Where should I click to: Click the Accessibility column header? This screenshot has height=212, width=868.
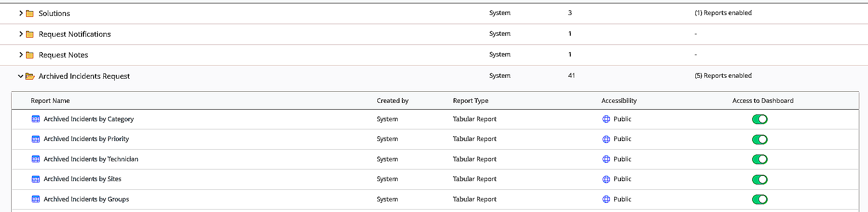pyautogui.click(x=619, y=101)
